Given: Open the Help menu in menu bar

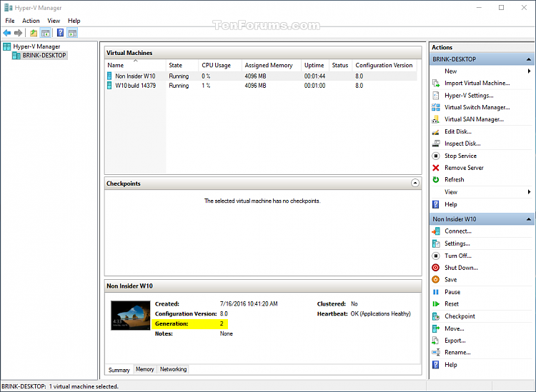Looking at the screenshot, I should [x=74, y=21].
